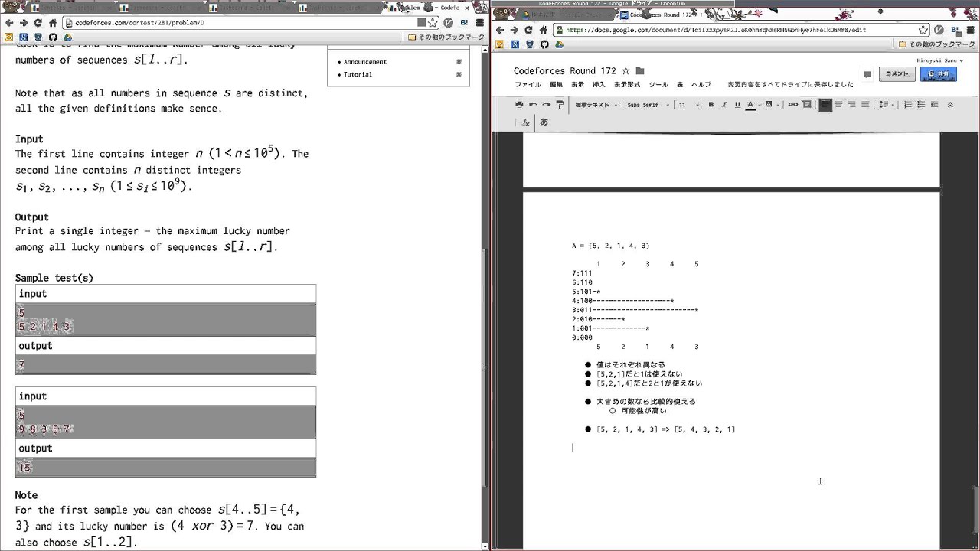Insert a link via toolbar icon
The height and width of the screenshot is (551, 980).
pos(793,105)
